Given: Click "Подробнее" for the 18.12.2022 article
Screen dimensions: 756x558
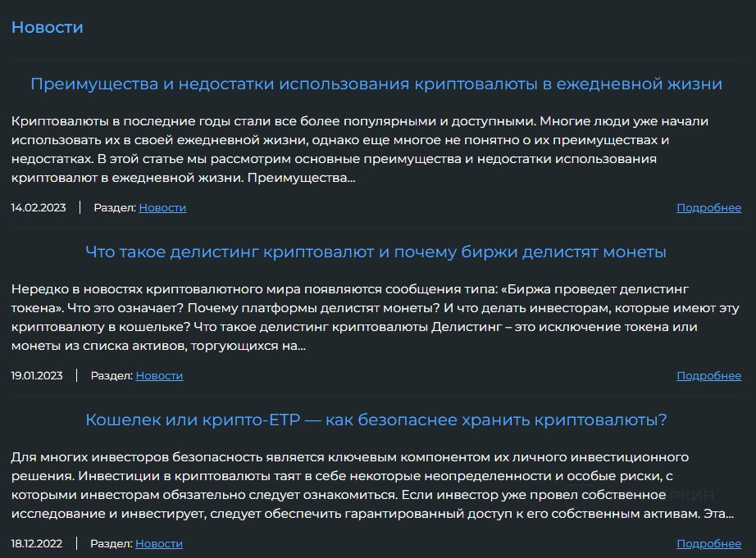Looking at the screenshot, I should pos(708,544).
